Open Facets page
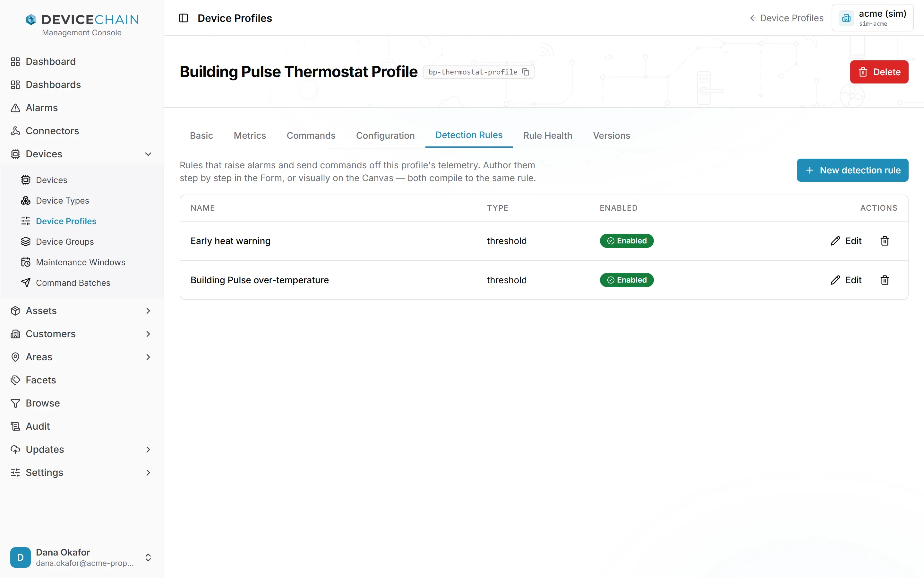 point(40,380)
